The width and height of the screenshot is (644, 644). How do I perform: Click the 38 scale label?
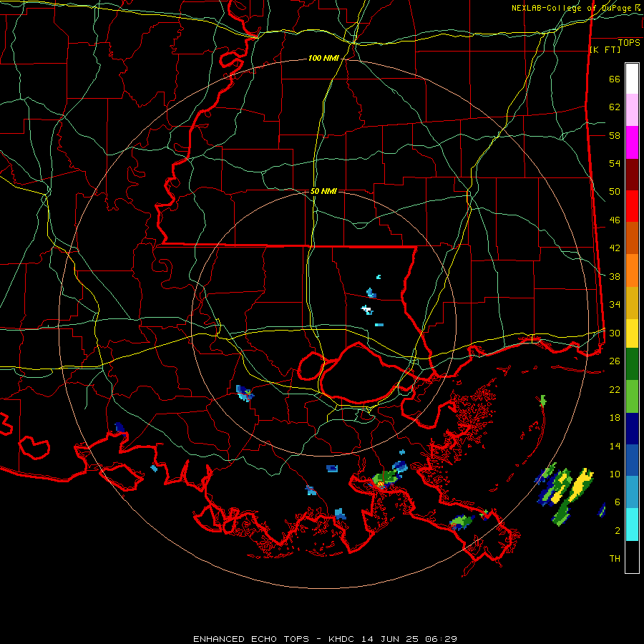(615, 276)
